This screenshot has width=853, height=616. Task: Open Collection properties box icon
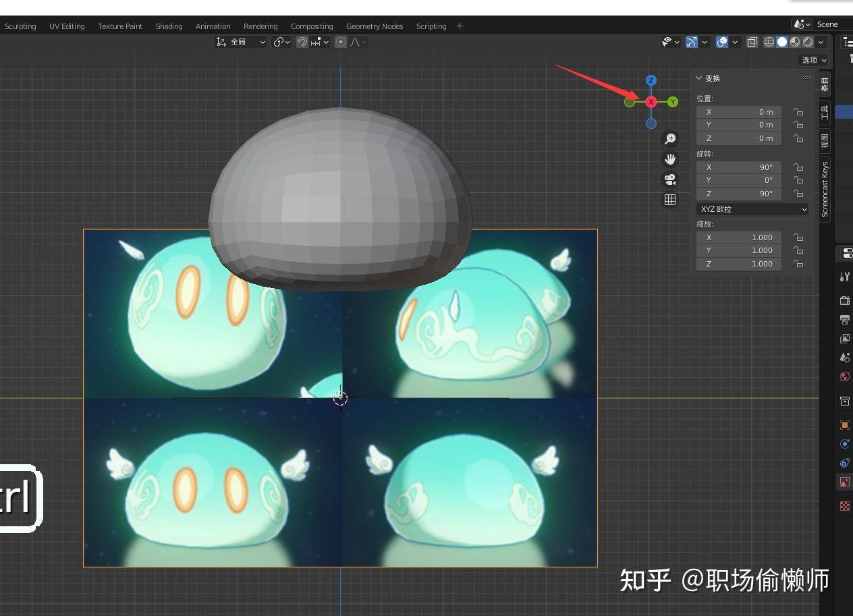[845, 401]
